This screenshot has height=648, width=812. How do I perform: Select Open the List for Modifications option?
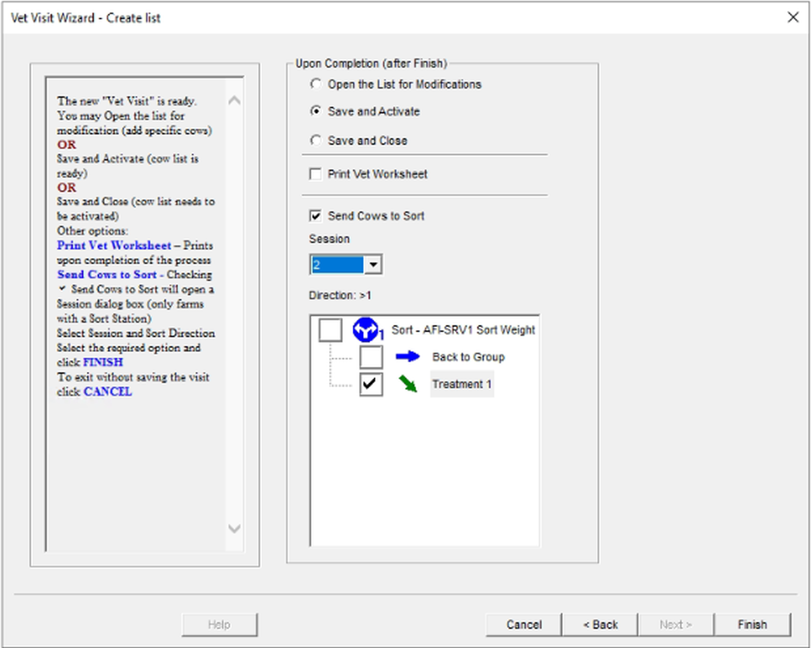(316, 84)
